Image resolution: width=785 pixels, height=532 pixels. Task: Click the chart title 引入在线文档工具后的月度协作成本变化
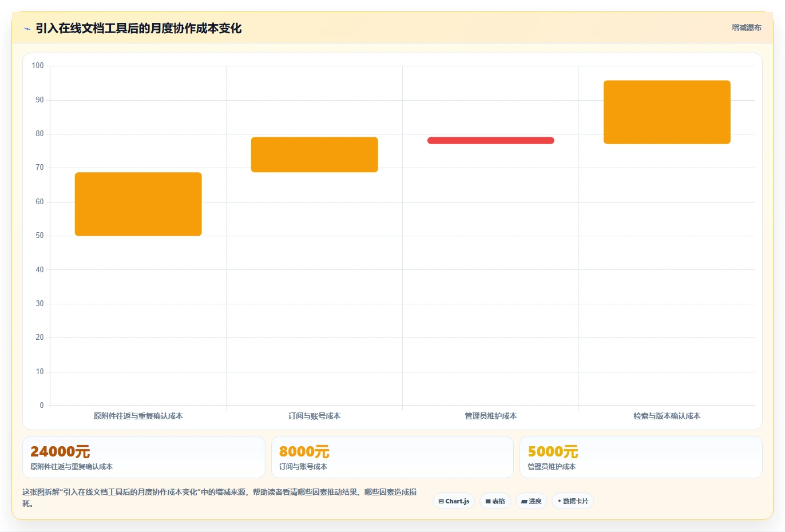[138, 28]
